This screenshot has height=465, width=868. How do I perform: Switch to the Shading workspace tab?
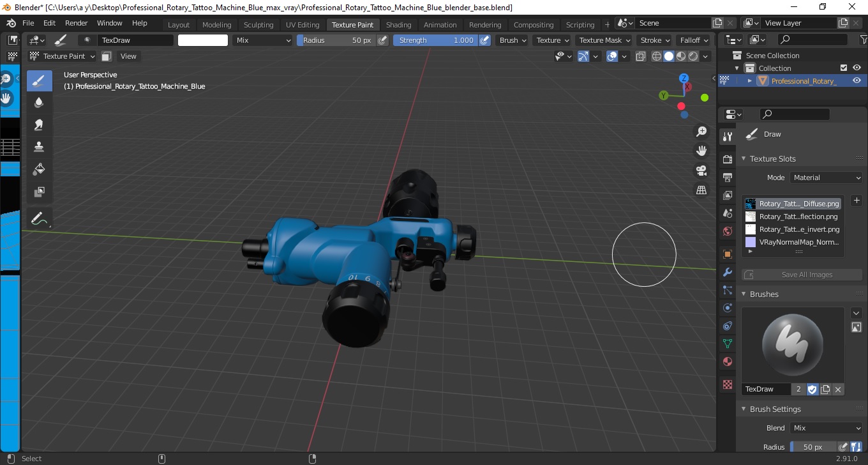(x=398, y=25)
